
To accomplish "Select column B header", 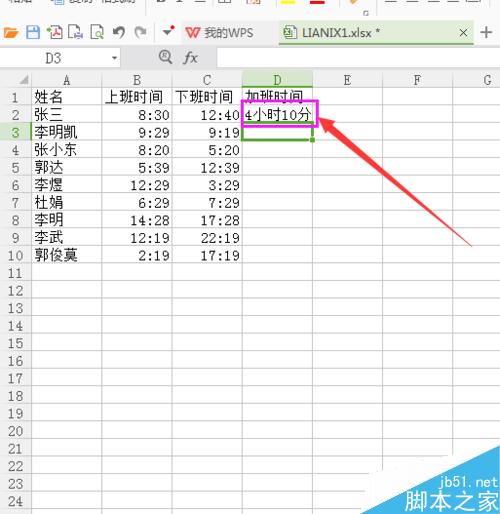I will (x=137, y=80).
